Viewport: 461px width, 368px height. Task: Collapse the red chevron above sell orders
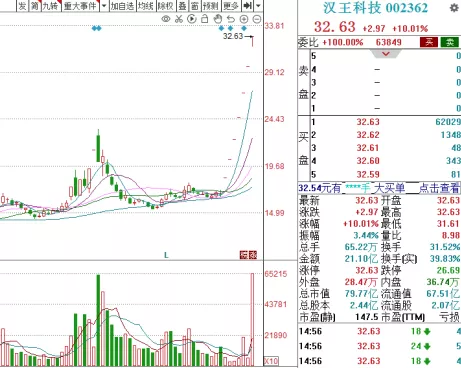pos(386,54)
